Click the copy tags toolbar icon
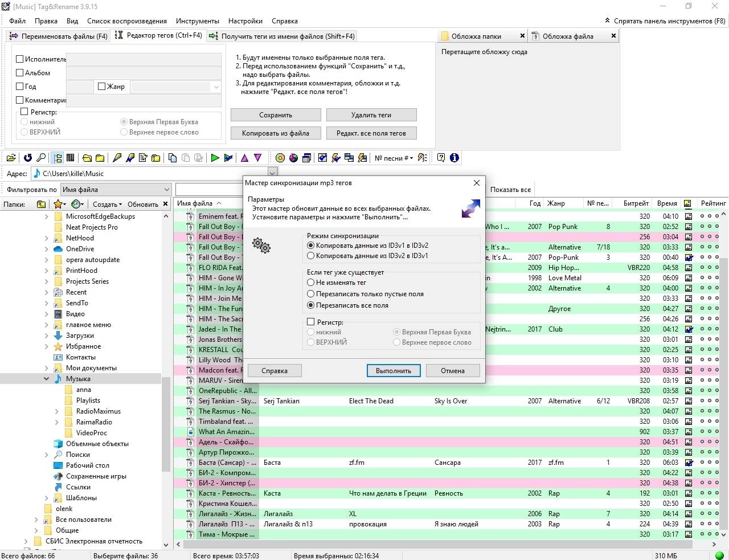729x560 pixels. [172, 158]
